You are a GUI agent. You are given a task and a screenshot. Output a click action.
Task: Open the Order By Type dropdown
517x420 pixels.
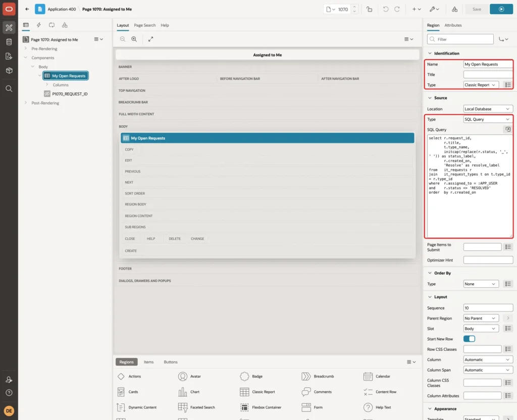click(x=481, y=284)
